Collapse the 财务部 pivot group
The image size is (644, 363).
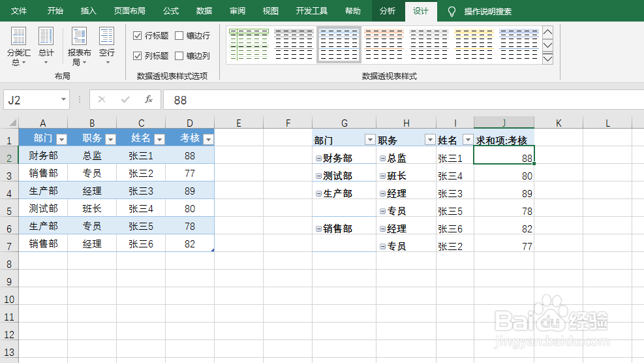[318, 158]
